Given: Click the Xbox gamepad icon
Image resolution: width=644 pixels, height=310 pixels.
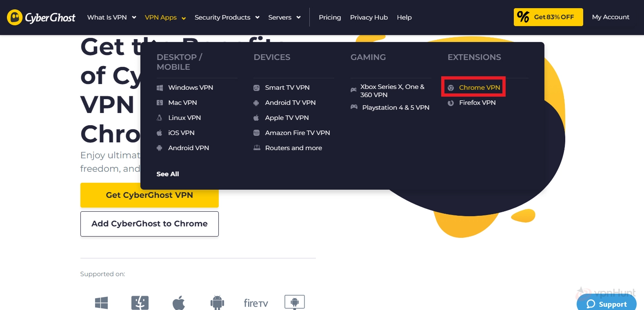Looking at the screenshot, I should coord(353,90).
